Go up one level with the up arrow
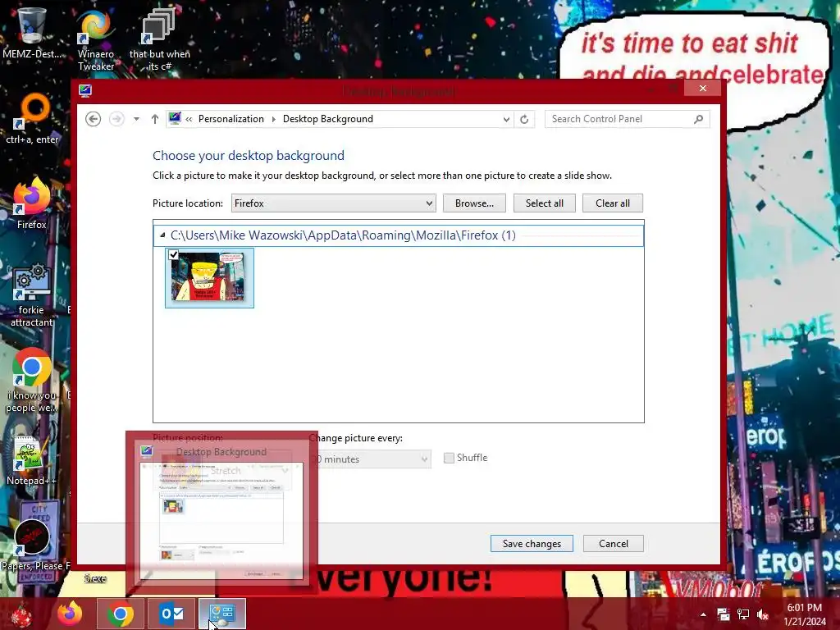 (155, 119)
